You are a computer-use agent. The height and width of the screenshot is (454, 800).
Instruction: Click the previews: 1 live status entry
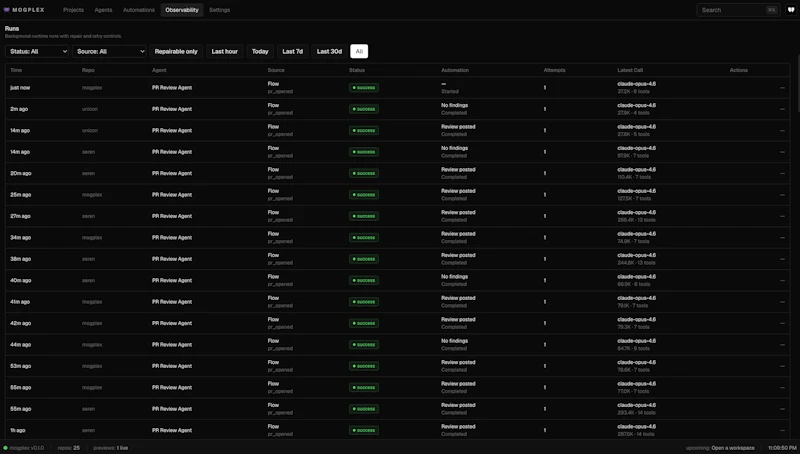[111, 448]
